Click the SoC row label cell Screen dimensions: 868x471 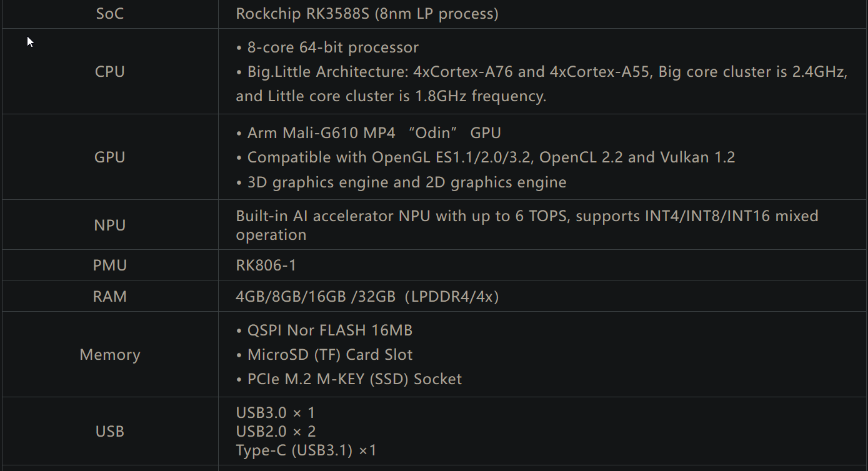(110, 14)
